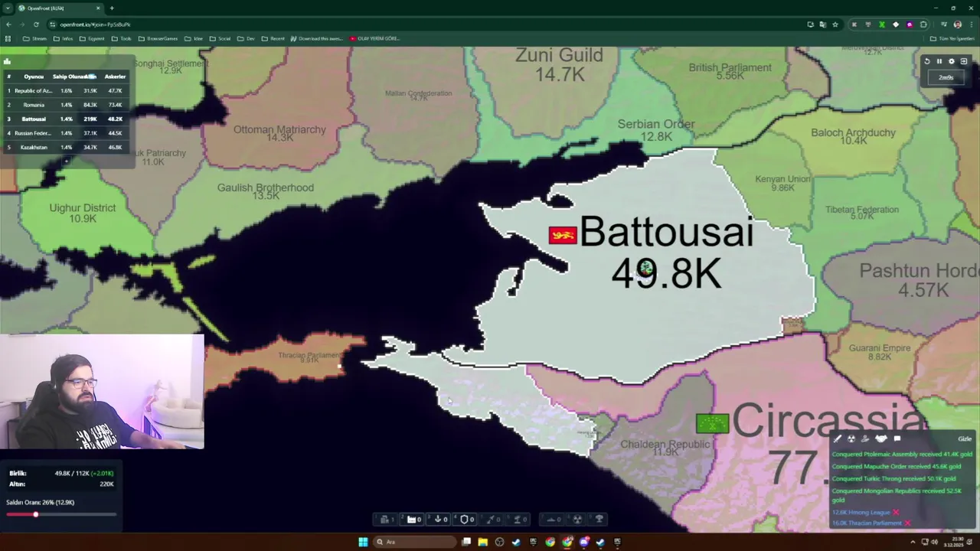Click the browser reload button

click(36, 24)
